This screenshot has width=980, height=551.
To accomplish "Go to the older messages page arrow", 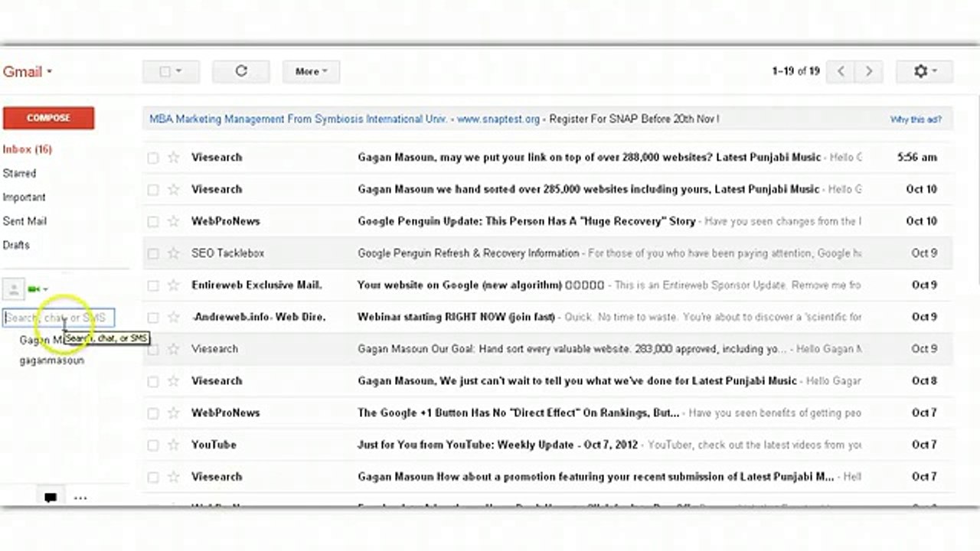I will 869,71.
